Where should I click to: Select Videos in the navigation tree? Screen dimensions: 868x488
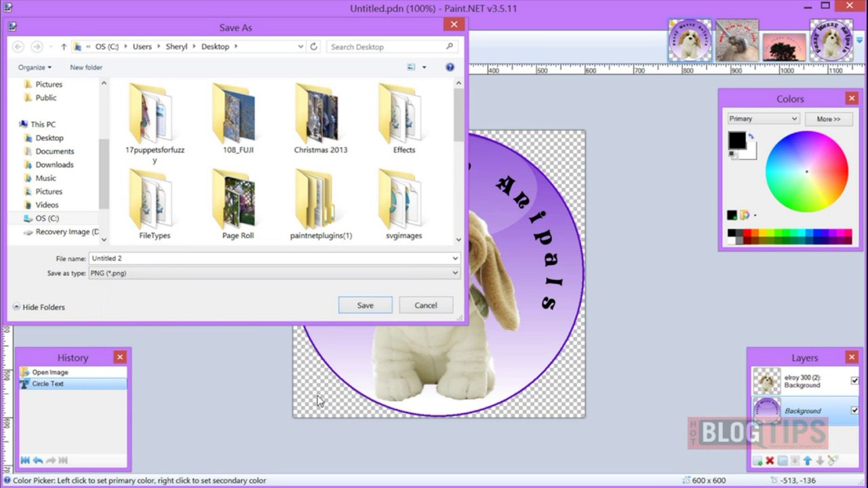click(47, 205)
